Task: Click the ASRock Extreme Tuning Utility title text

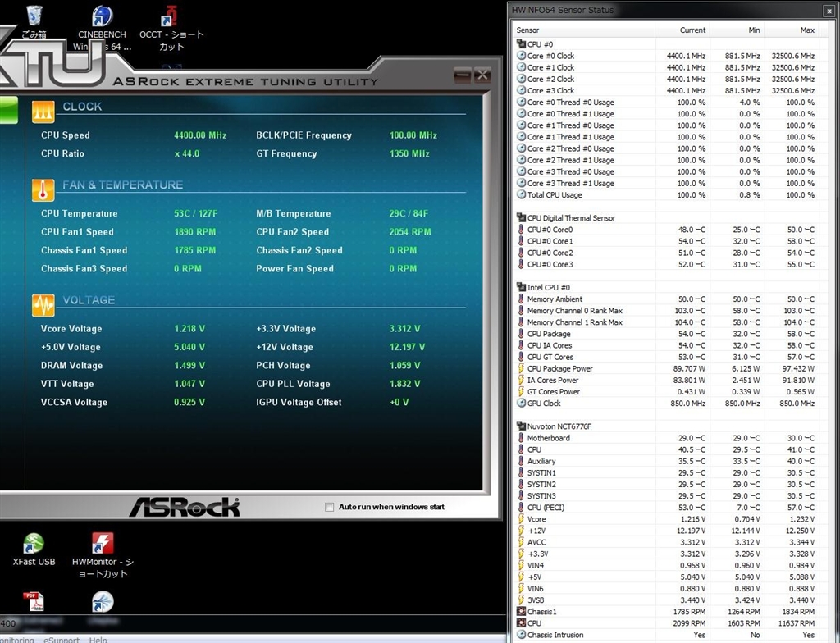Action: click(245, 82)
